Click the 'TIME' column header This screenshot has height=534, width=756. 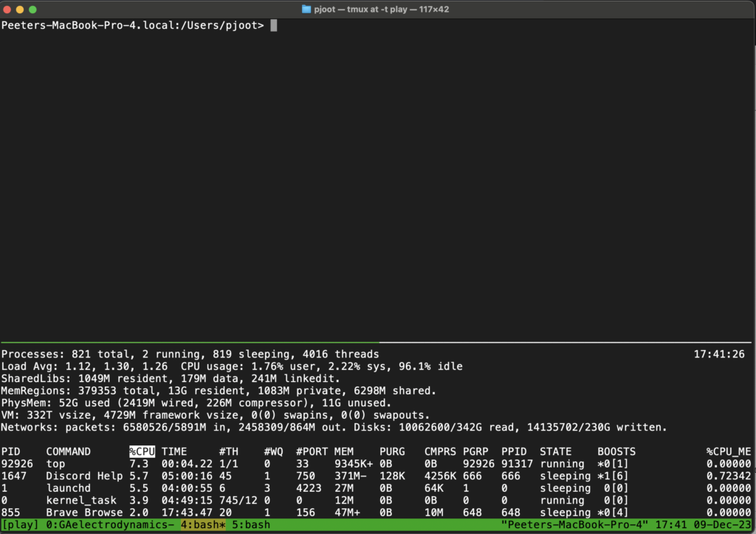click(x=174, y=451)
